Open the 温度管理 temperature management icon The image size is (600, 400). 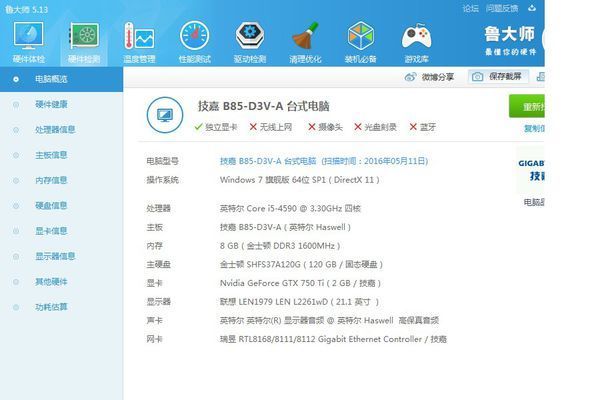click(139, 36)
